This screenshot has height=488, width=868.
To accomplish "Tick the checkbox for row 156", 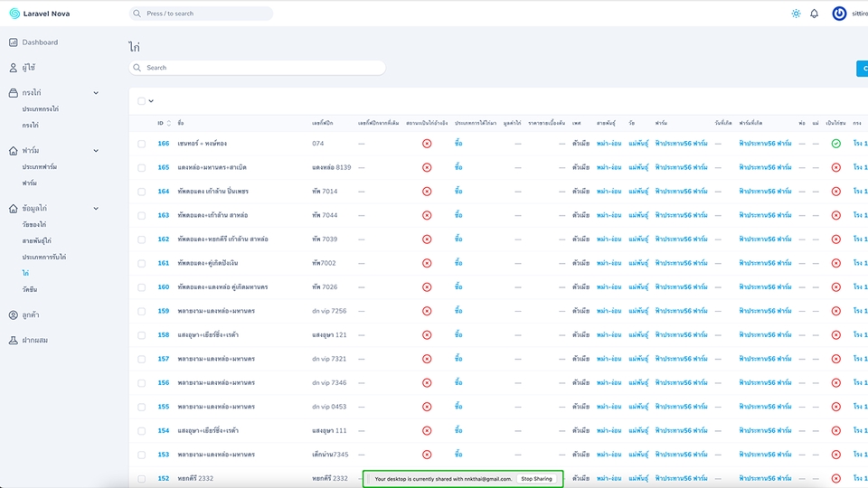I will [x=142, y=383].
